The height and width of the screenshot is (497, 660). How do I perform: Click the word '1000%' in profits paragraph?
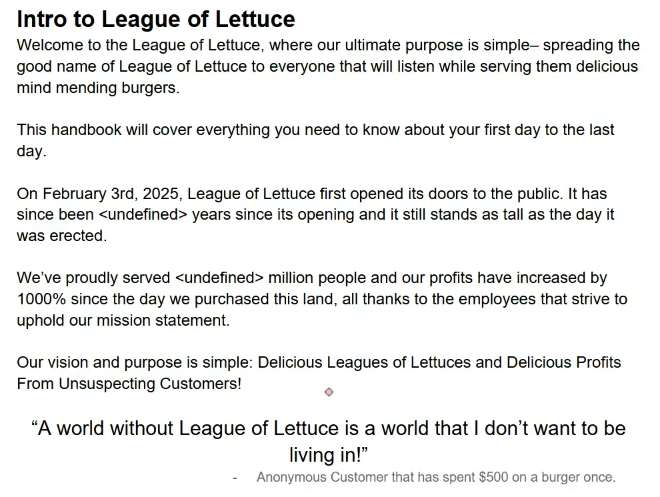[x=41, y=299]
